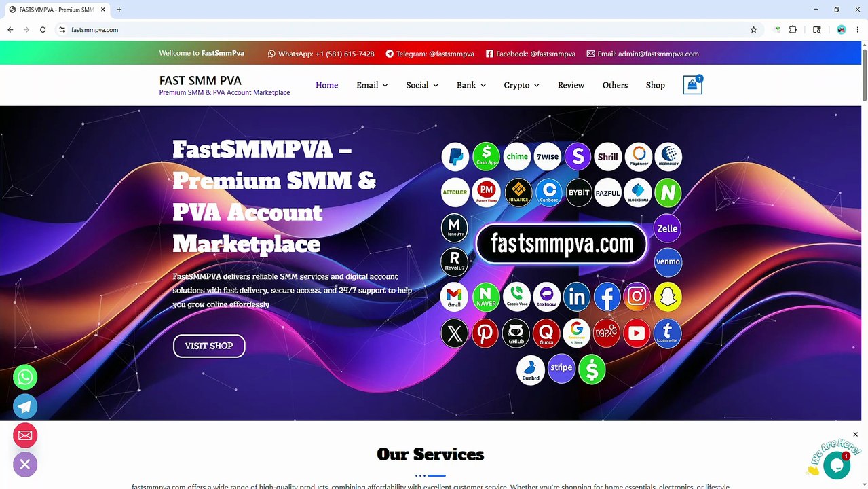Reload the page with browser refresh button

coord(43,30)
